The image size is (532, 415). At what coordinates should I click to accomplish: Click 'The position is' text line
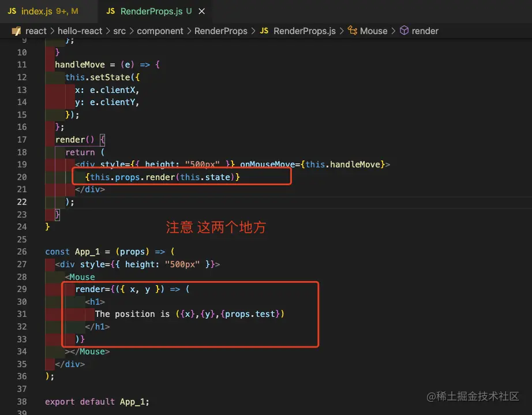click(x=132, y=314)
